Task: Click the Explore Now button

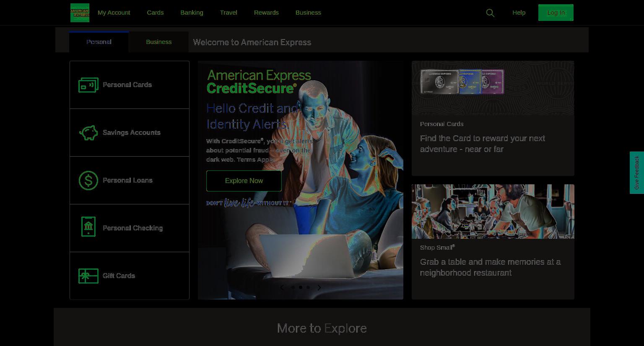Action: coord(244,181)
